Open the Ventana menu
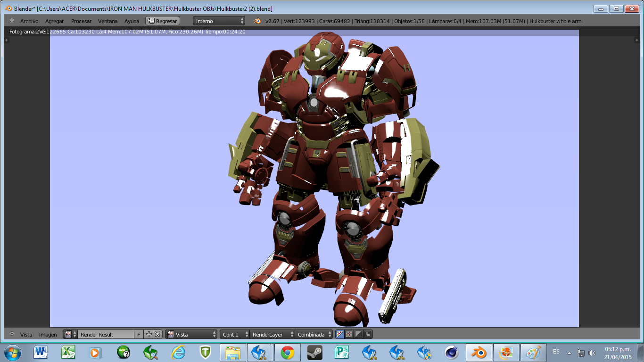 click(107, 21)
